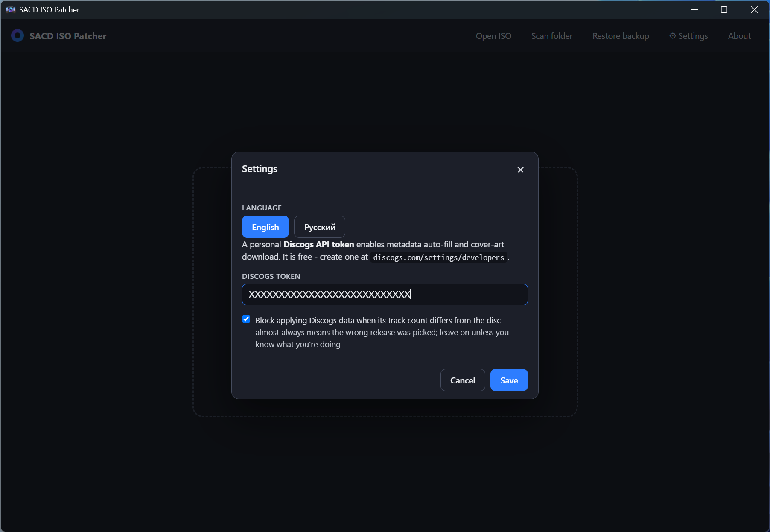Close the Settings dialog with the X icon

point(520,170)
